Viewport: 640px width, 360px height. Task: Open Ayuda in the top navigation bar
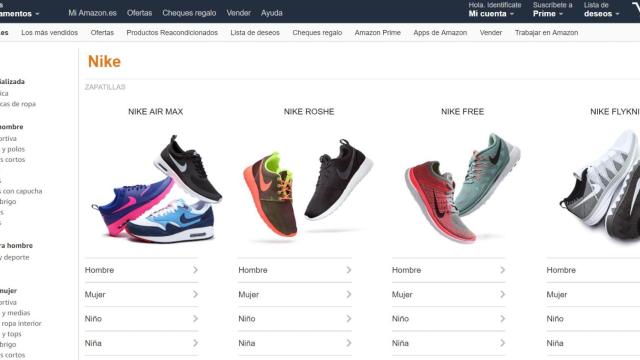click(271, 13)
